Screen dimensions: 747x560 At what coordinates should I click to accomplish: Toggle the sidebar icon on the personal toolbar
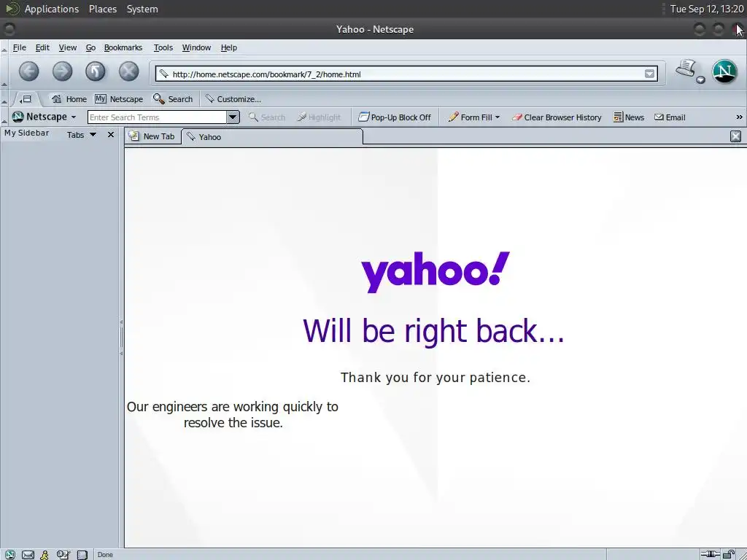coord(26,99)
